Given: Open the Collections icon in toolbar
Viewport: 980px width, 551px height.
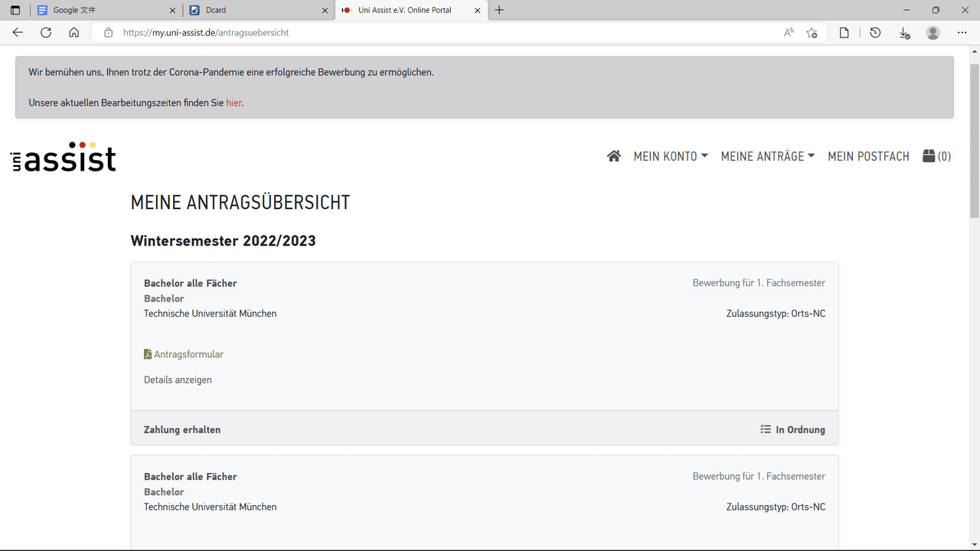Looking at the screenshot, I should 844,32.
